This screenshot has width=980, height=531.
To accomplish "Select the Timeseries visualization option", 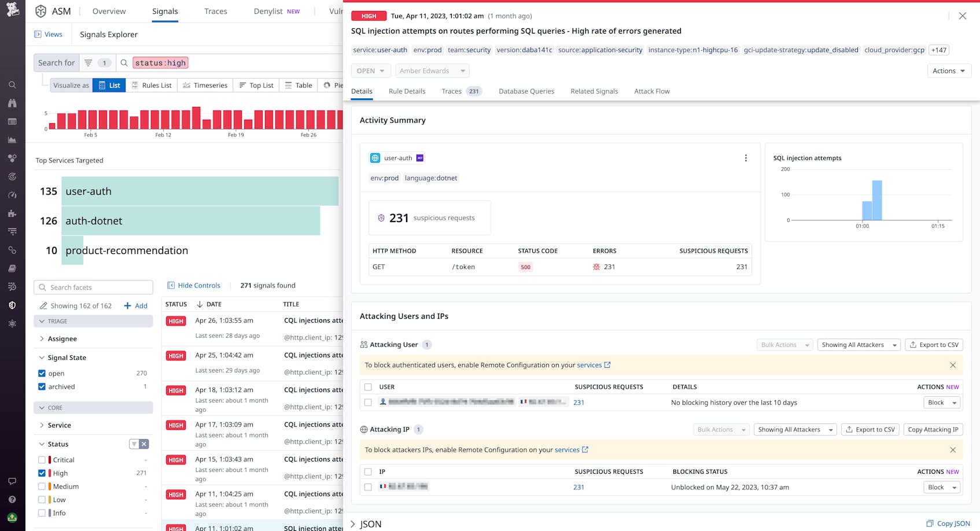I will pyautogui.click(x=205, y=85).
